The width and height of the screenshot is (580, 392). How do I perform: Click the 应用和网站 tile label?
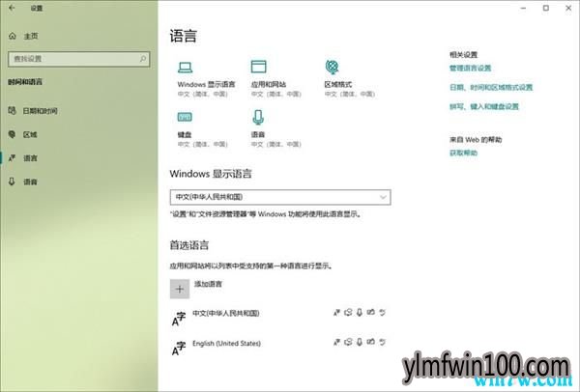tap(269, 85)
